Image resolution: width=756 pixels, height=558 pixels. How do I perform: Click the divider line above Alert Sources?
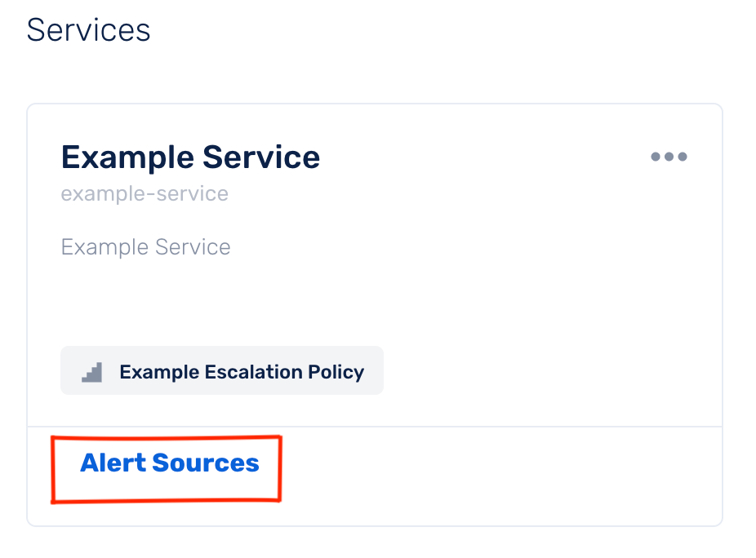click(490, 427)
